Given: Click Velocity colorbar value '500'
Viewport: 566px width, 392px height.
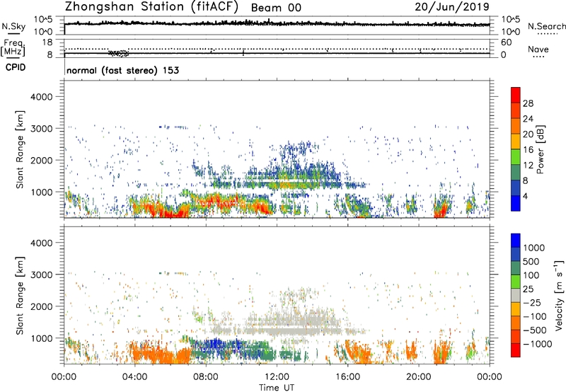Looking at the screenshot, I should tap(531, 261).
